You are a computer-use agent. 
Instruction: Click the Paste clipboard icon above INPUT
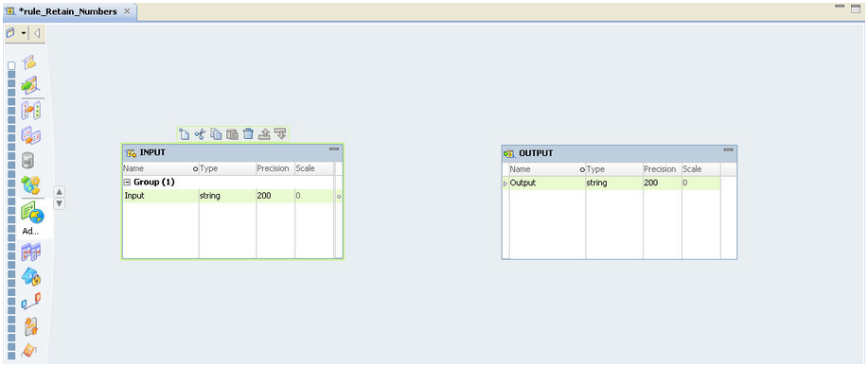point(233,133)
